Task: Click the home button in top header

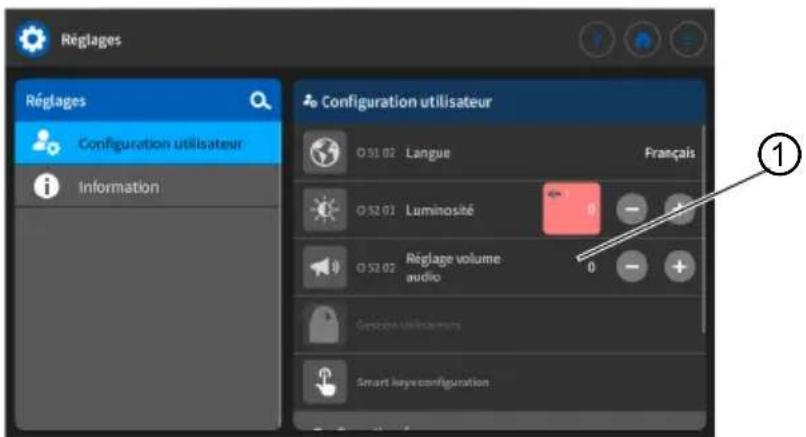Action: [643, 40]
